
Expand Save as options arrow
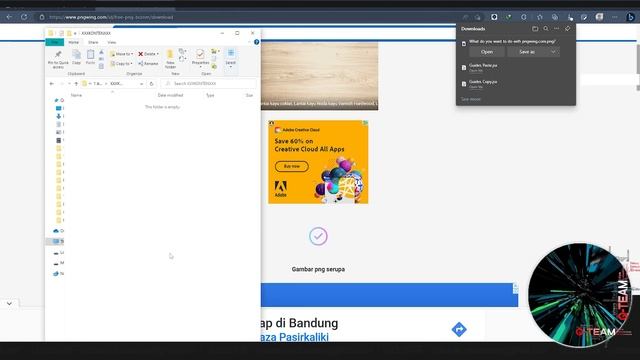(x=553, y=52)
